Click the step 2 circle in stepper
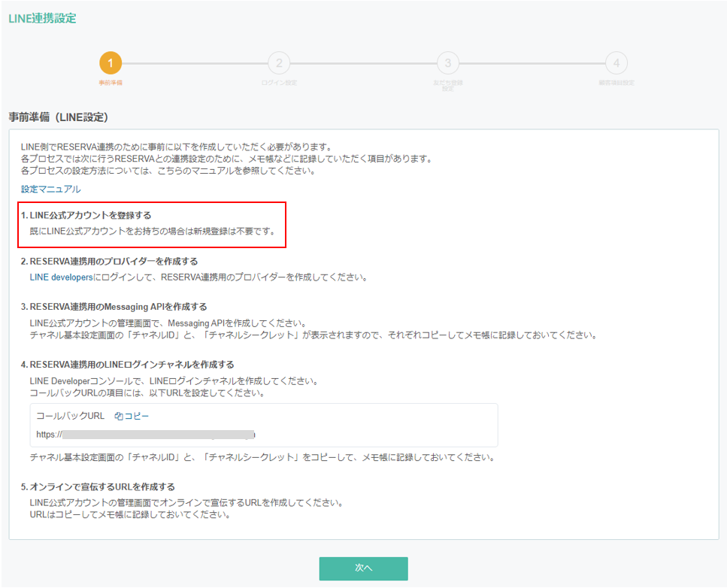 [x=279, y=63]
